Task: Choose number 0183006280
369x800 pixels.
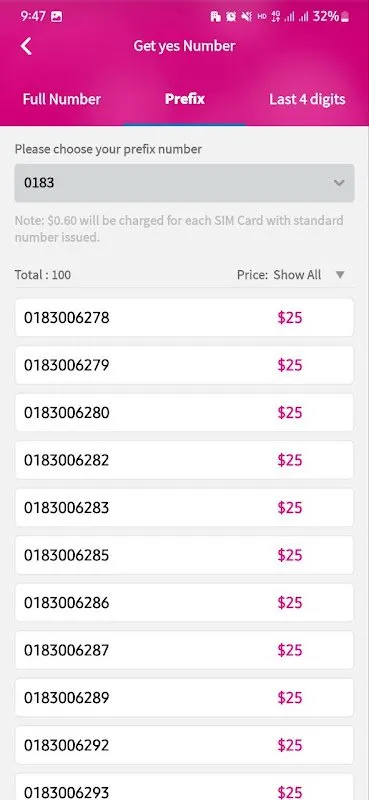Action: point(184,412)
